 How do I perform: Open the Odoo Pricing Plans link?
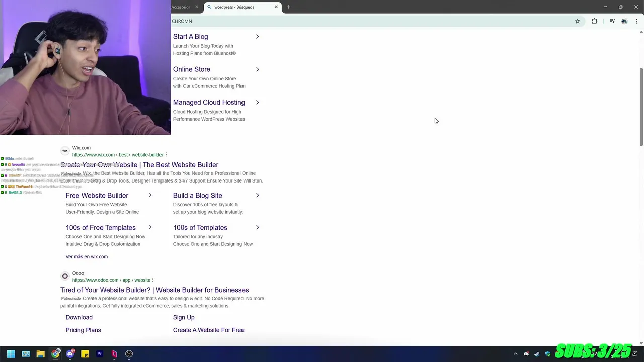click(x=83, y=330)
